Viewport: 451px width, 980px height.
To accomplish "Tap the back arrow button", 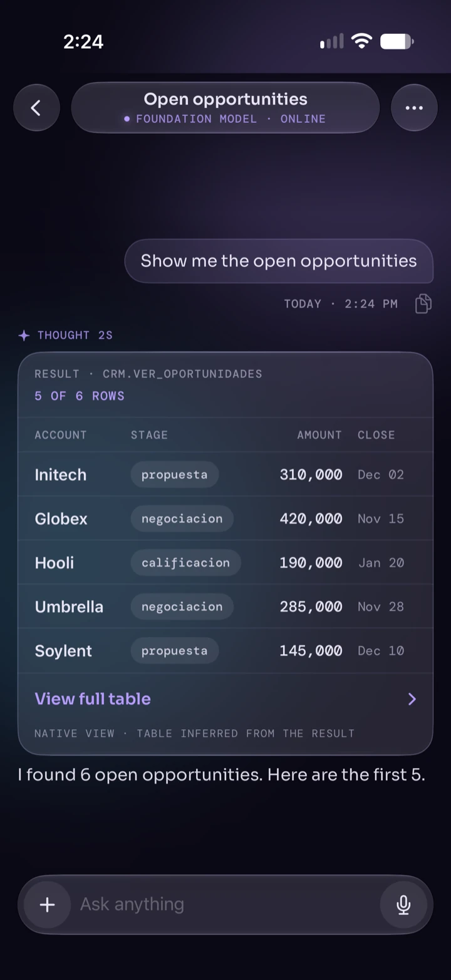I will (x=36, y=108).
